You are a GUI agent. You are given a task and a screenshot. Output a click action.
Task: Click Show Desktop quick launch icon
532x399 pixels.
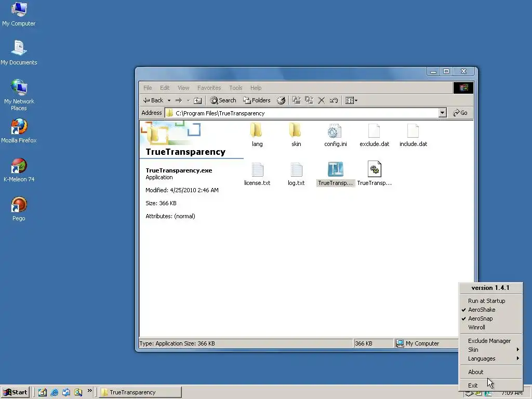tap(43, 392)
